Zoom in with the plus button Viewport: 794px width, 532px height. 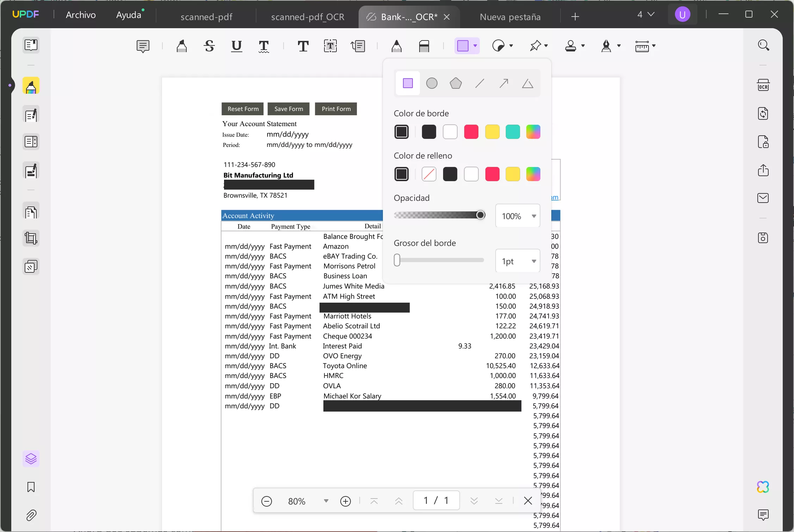point(346,501)
